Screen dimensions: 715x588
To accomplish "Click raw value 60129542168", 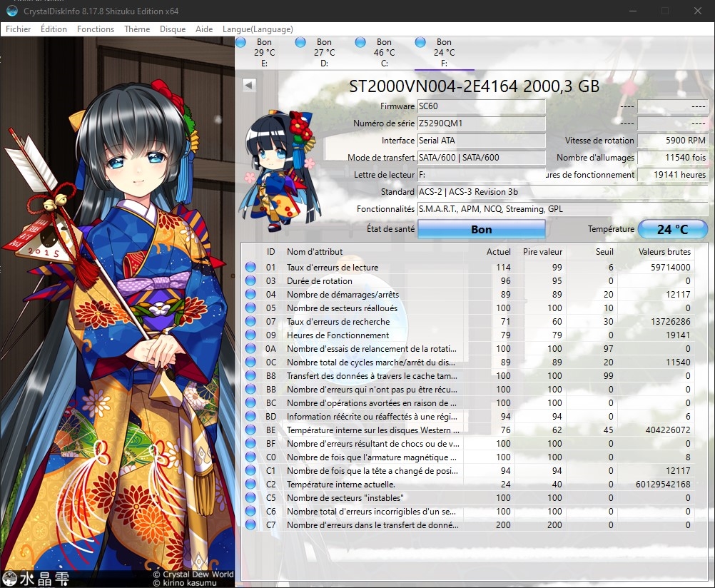I will click(x=663, y=484).
